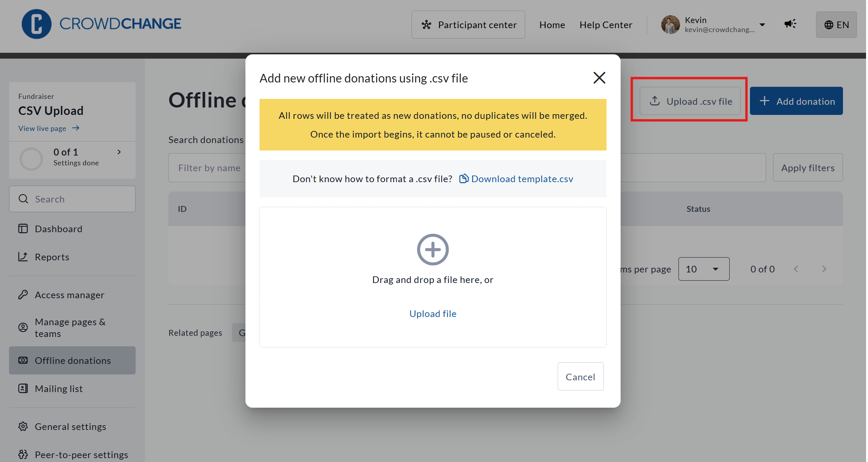Click the sidebar Search field
This screenshot has width=868, height=462.
pyautogui.click(x=72, y=199)
